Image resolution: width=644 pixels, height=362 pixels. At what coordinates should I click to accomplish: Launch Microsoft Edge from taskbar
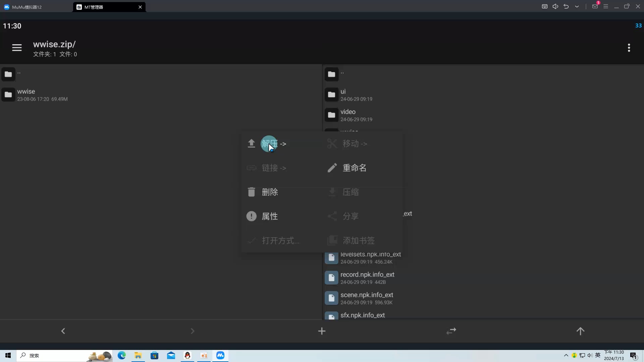coord(121,355)
